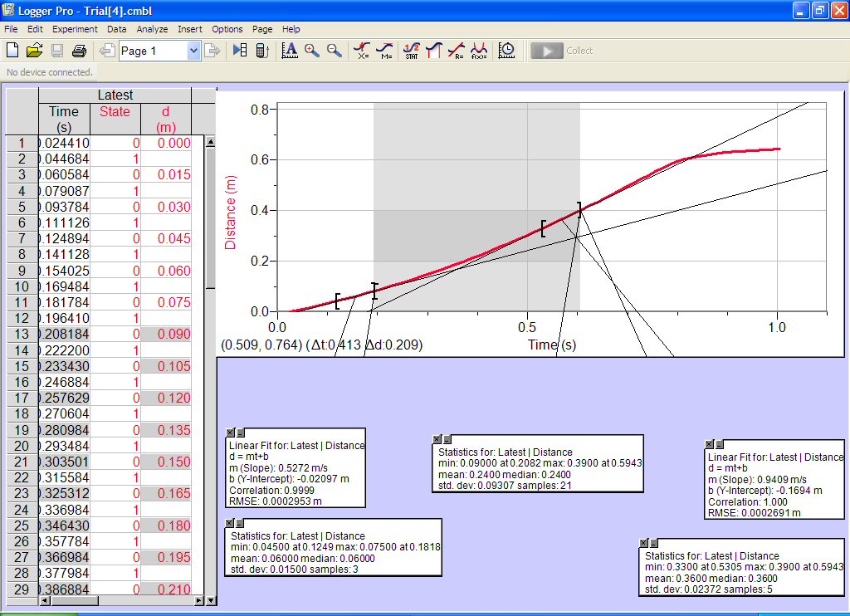The height and width of the screenshot is (616, 850).
Task: Click the Statistics (STAT) toolbar icon
Action: 411,51
